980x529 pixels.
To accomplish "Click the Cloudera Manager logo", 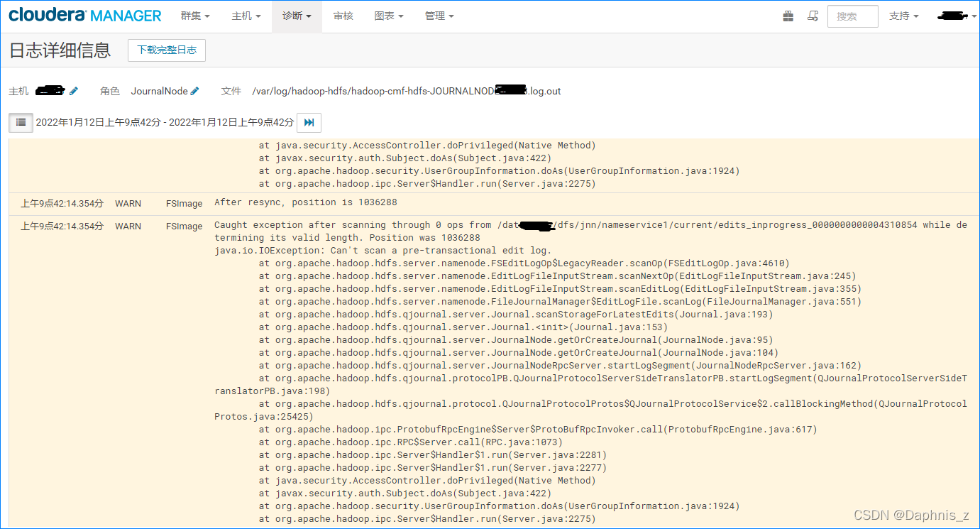I will 85,15.
